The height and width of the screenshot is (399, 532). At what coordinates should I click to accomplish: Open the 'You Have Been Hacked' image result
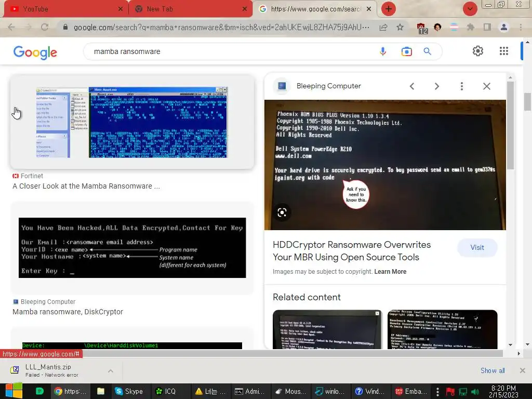[132, 248]
